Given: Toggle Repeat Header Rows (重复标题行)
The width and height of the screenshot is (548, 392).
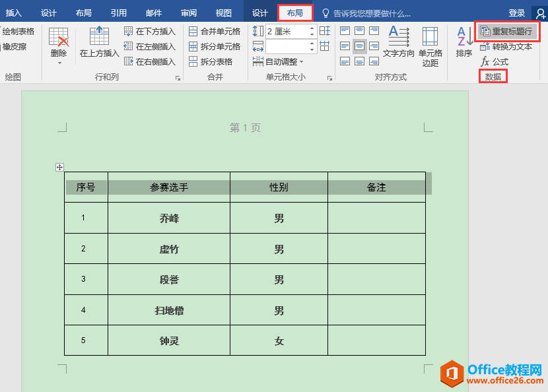Looking at the screenshot, I should [x=506, y=31].
